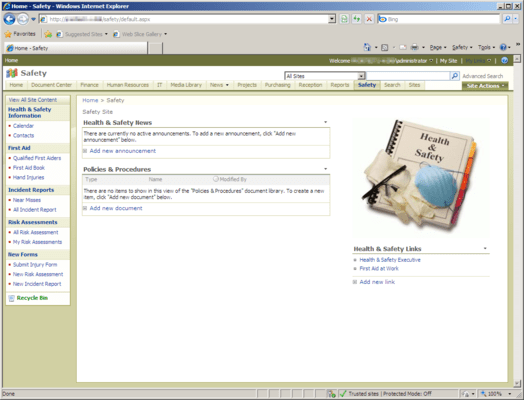Expand the Site Actions menu

coord(485,86)
